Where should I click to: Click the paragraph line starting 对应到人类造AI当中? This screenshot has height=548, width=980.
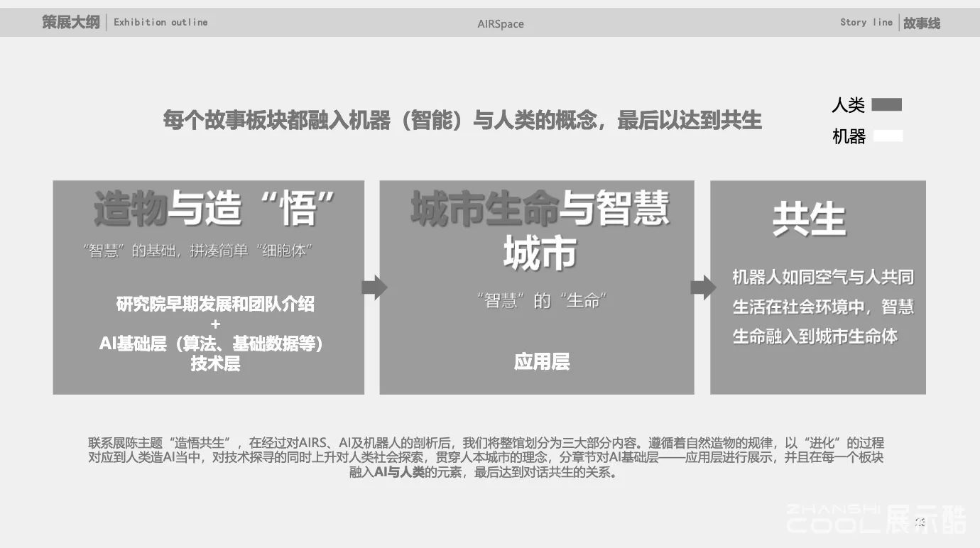pos(486,458)
